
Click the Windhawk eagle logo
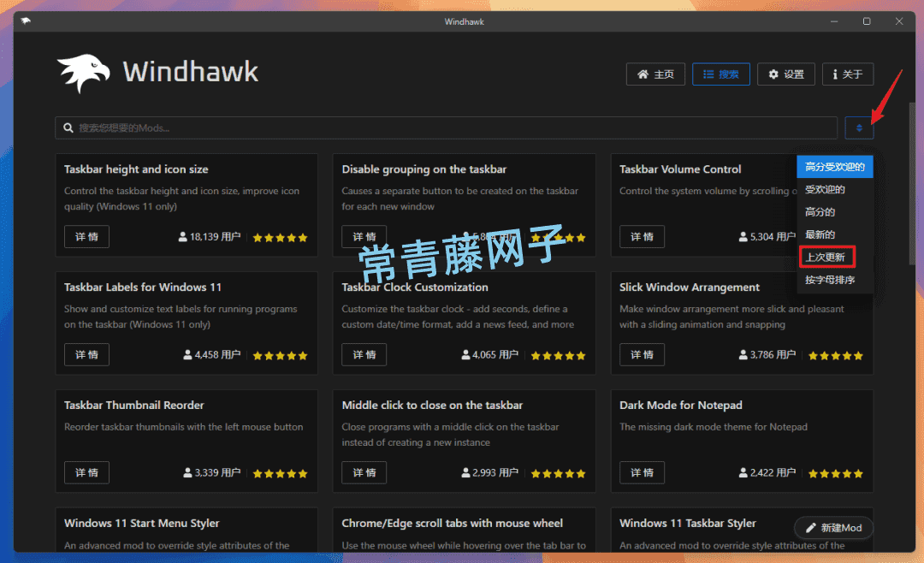tap(83, 73)
